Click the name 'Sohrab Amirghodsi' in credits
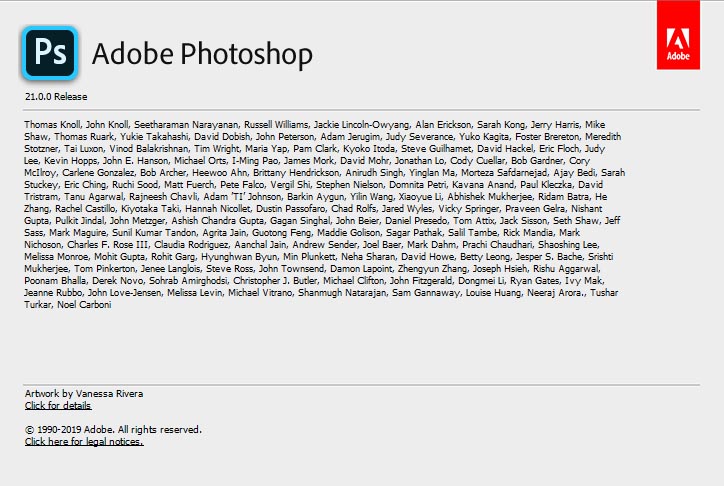Screen dimensions: 724x486 (187, 281)
